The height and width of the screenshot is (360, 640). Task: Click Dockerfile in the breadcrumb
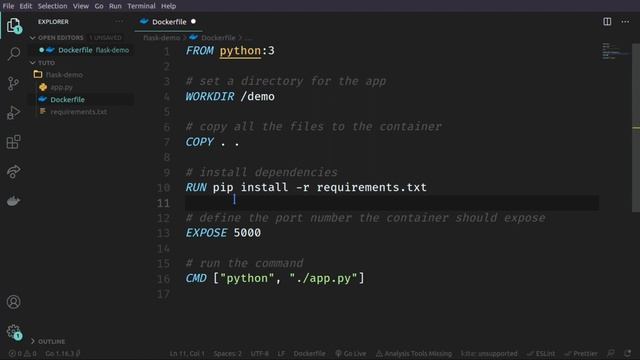218,38
